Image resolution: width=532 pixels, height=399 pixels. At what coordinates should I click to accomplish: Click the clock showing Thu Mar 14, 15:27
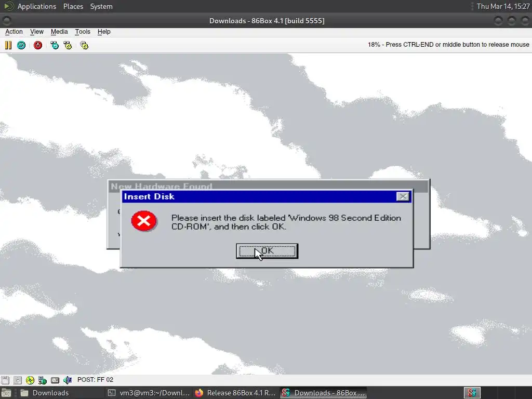[x=503, y=6]
